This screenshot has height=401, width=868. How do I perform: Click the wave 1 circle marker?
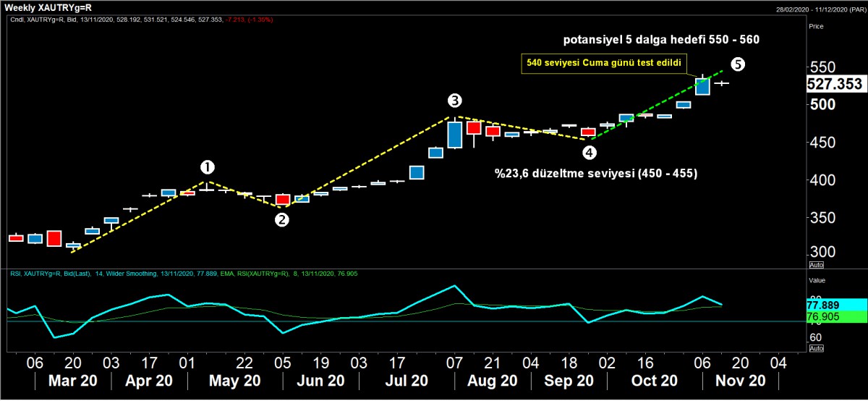208,168
